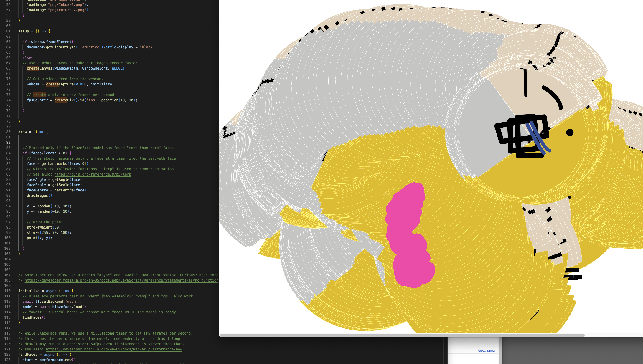This screenshot has height=364, width=643.
Task: Select the highlighted createCanvas token
Action: tap(33, 68)
